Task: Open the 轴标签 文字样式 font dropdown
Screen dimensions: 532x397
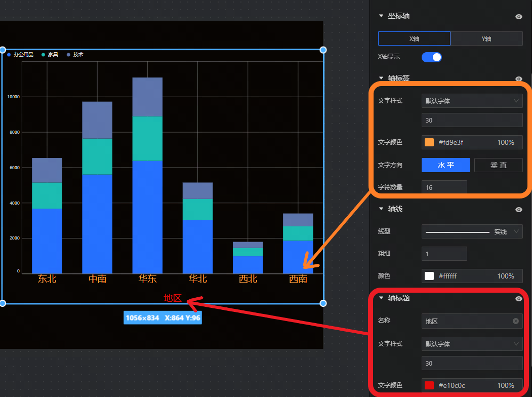Action: point(472,101)
